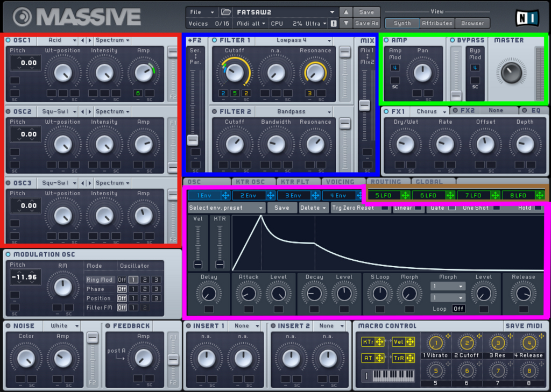Click the down arrow preset button

point(346,23)
